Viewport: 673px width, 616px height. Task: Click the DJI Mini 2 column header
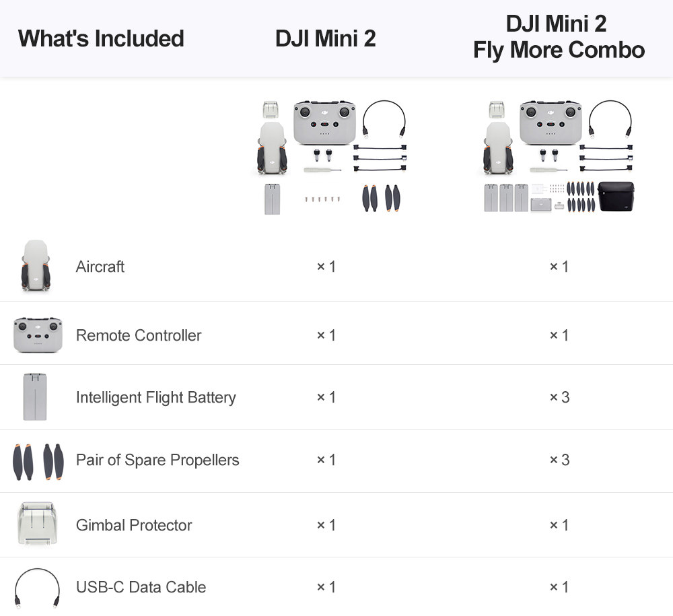[326, 38]
